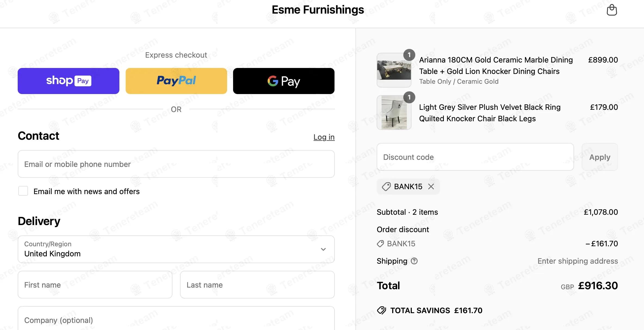Tick Email me with news and offers checkbox
This screenshot has height=330, width=644.
23,191
